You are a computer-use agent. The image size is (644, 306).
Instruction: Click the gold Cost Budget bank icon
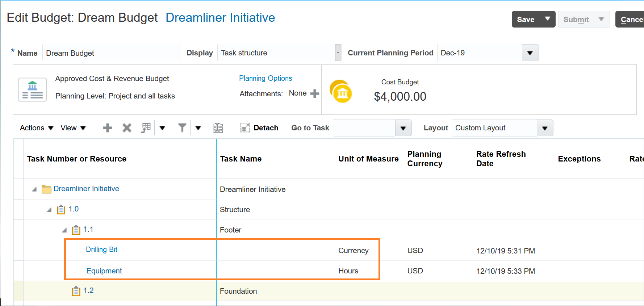pyautogui.click(x=341, y=91)
